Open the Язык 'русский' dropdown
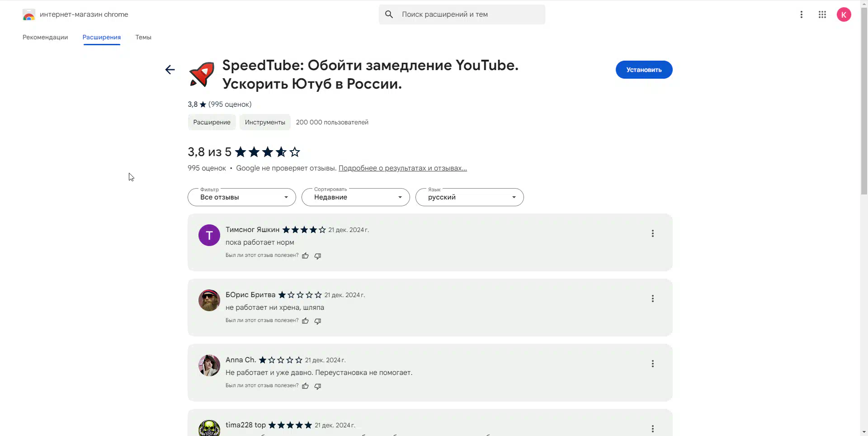 pyautogui.click(x=470, y=197)
